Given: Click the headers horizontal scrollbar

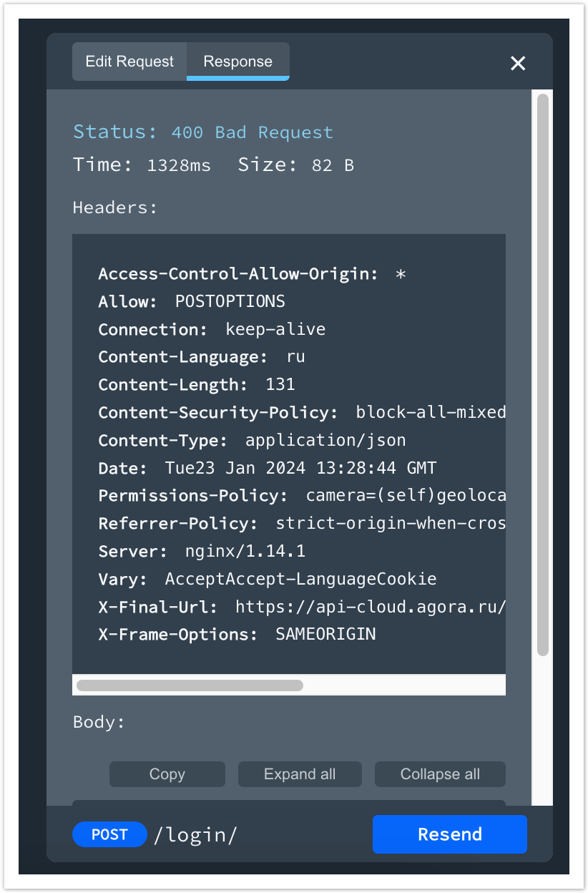Looking at the screenshot, I should click(x=190, y=685).
